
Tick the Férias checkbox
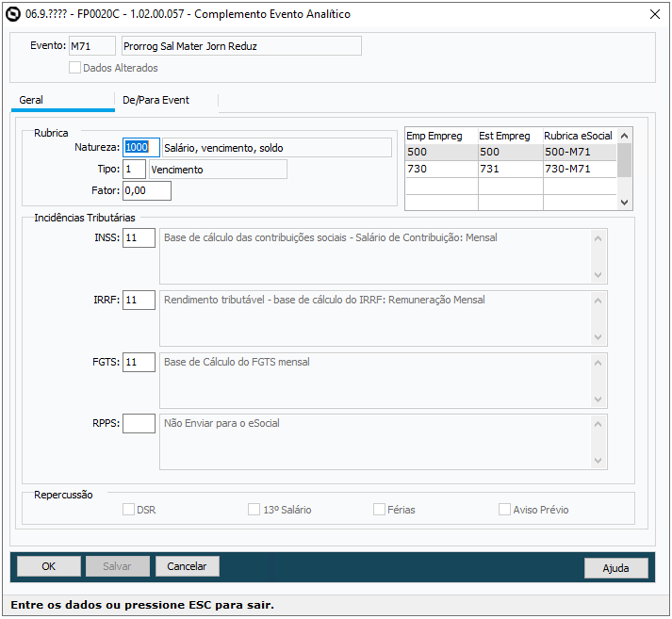[x=379, y=510]
